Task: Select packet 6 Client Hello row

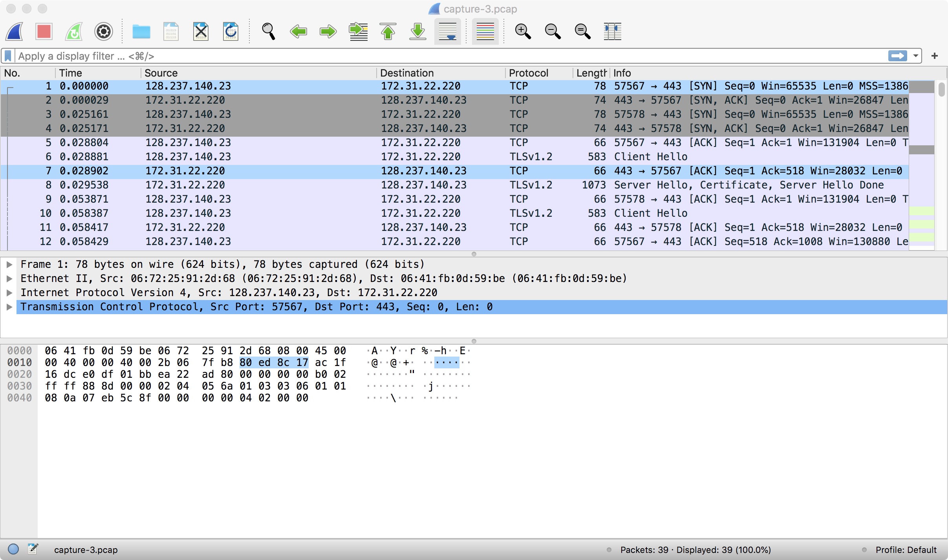Action: click(455, 157)
